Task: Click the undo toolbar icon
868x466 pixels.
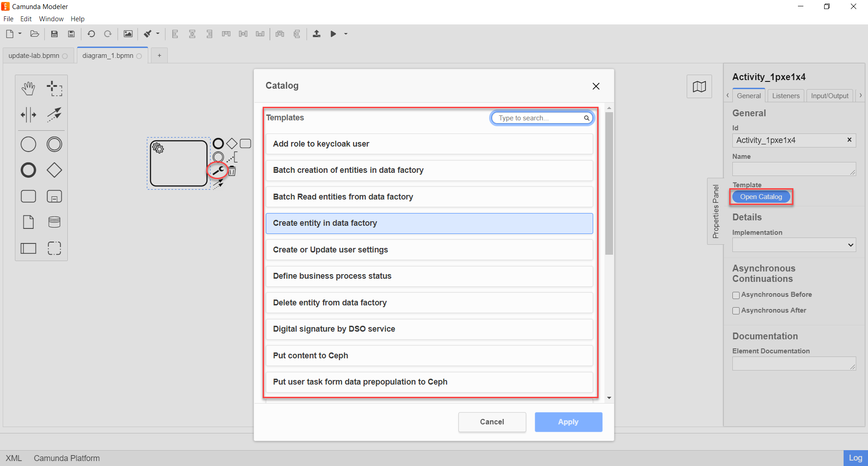Action: point(91,34)
